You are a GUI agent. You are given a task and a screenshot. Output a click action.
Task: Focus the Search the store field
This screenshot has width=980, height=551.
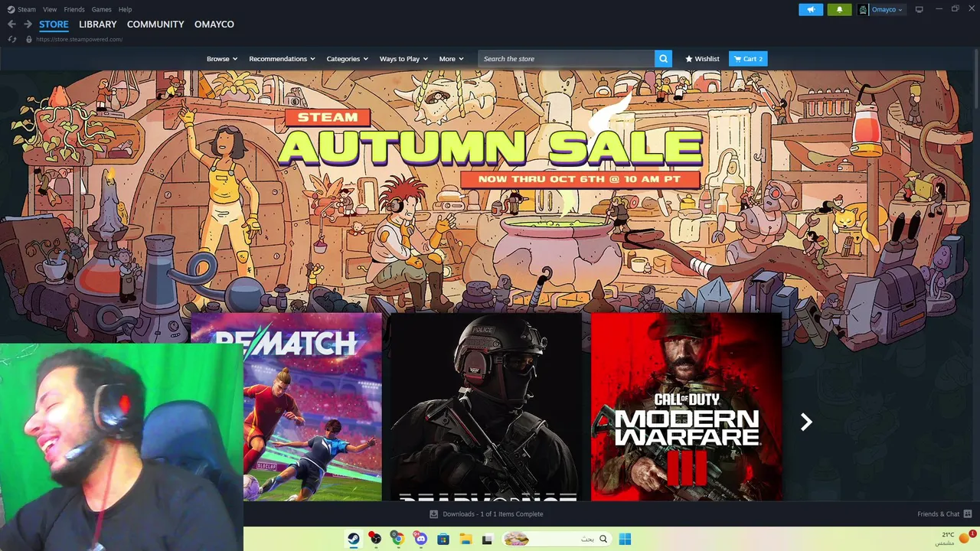coord(567,58)
